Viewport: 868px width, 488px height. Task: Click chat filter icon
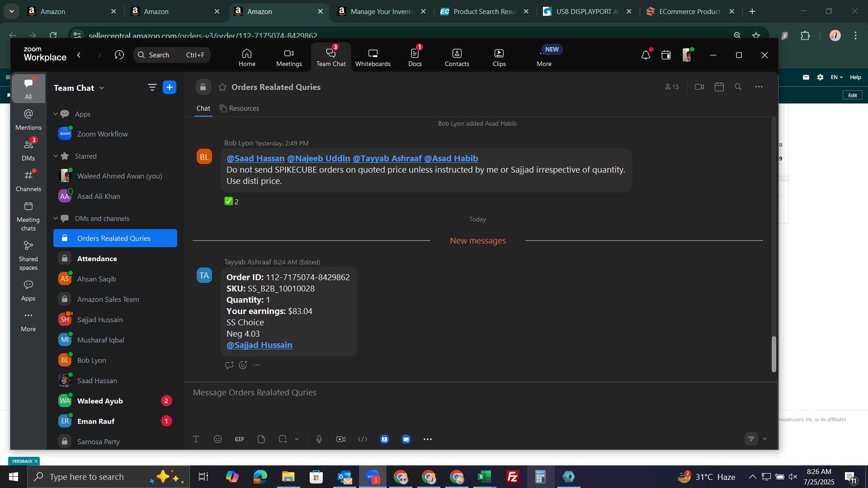click(x=152, y=88)
